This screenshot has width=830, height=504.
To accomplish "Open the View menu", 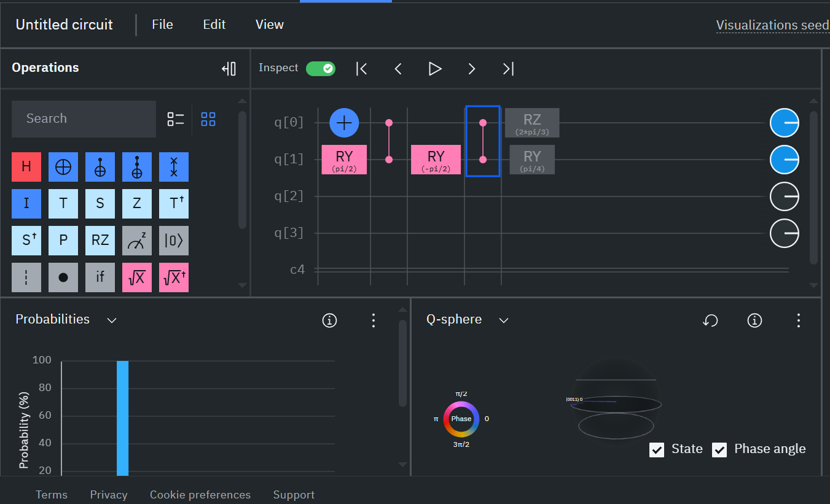I will 270,25.
